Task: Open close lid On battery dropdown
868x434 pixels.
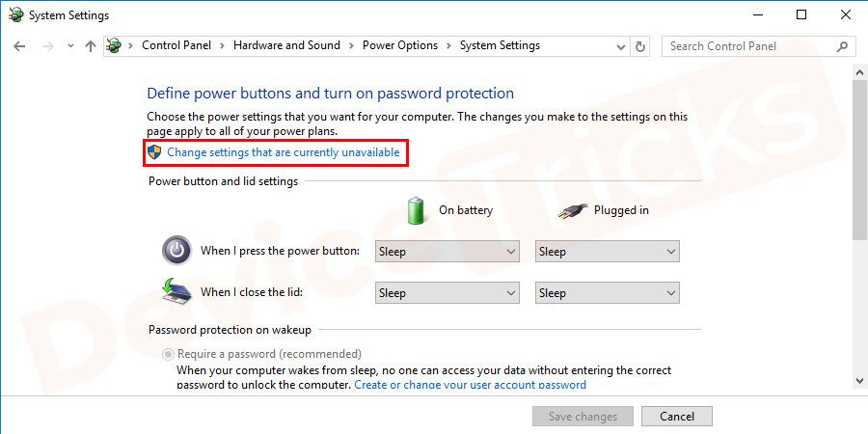Action: click(x=448, y=293)
